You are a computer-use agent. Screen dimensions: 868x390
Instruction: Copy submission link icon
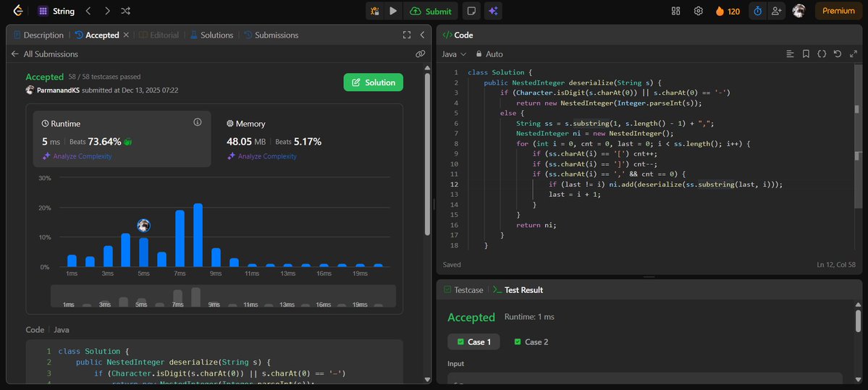coord(420,54)
